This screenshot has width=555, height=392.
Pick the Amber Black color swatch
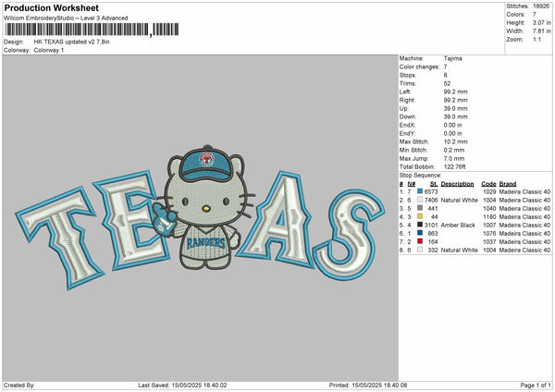[x=420, y=225]
